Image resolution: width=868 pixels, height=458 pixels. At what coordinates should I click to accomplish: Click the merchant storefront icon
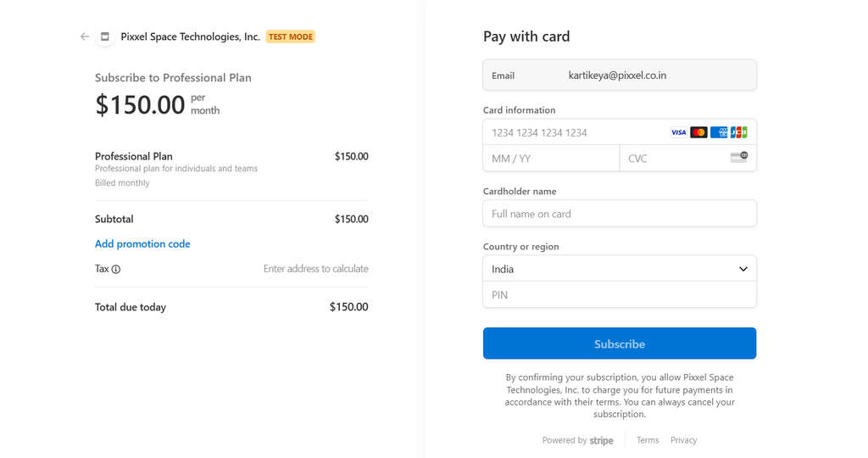pos(104,36)
